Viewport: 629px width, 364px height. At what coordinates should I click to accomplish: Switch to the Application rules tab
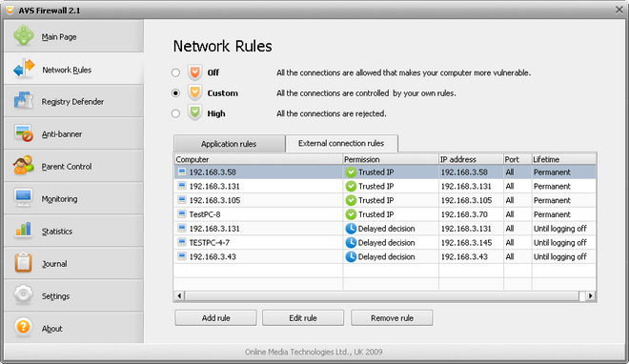(229, 144)
